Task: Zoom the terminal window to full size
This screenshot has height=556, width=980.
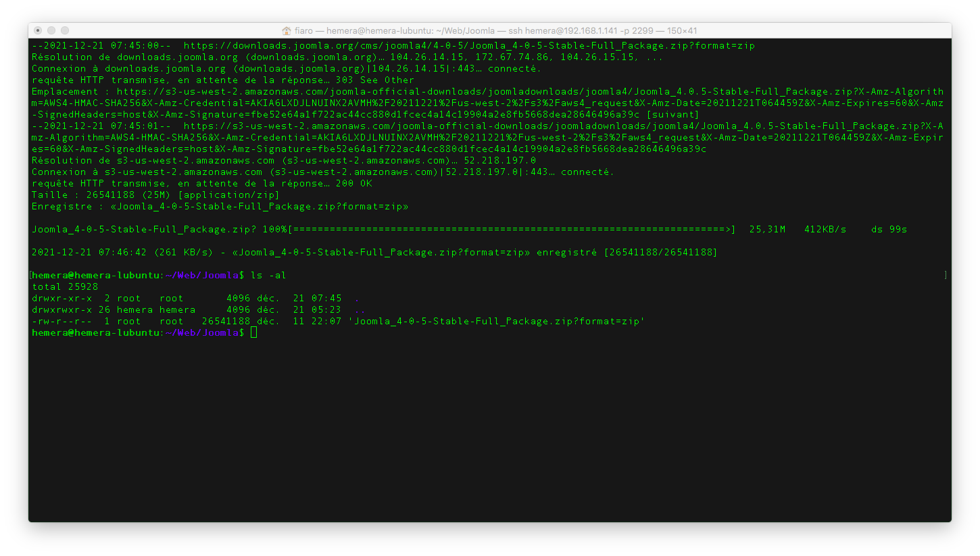Action: tap(65, 30)
